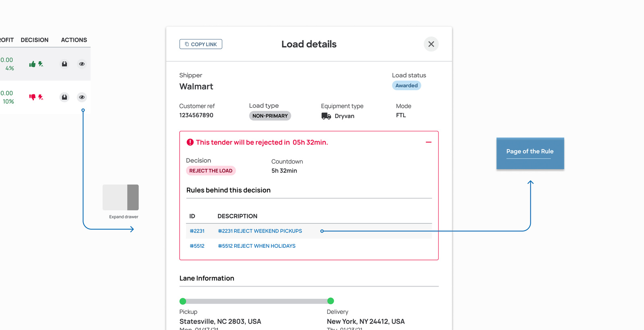The image size is (644, 330).
Task: Click the Expand drawer thumbnail
Action: point(120,197)
